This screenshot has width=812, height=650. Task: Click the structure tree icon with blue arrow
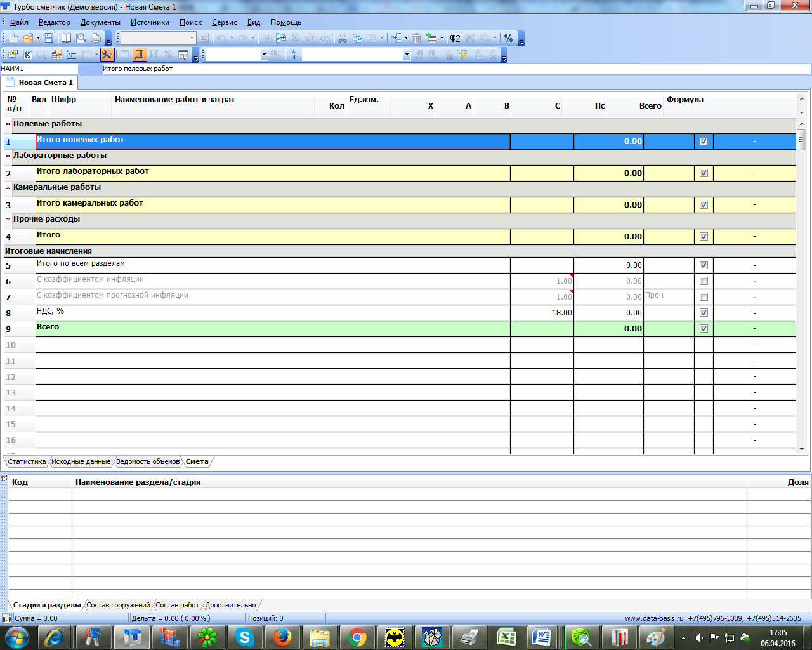(396, 38)
